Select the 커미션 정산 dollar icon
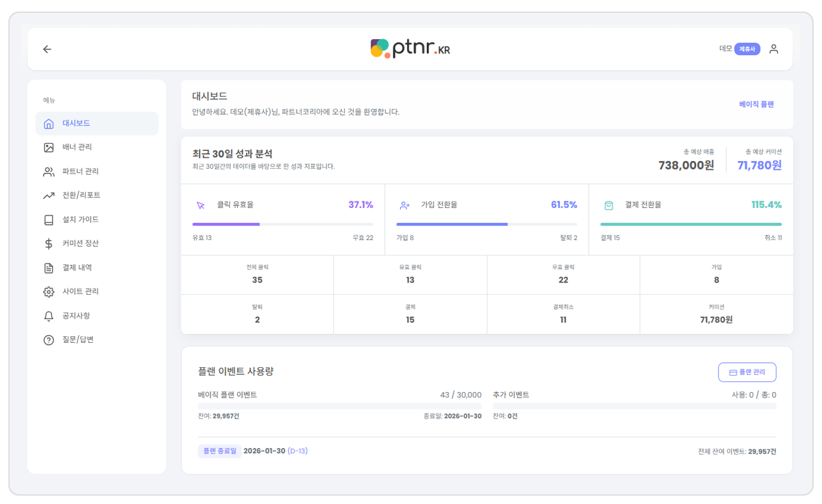 pyautogui.click(x=49, y=243)
